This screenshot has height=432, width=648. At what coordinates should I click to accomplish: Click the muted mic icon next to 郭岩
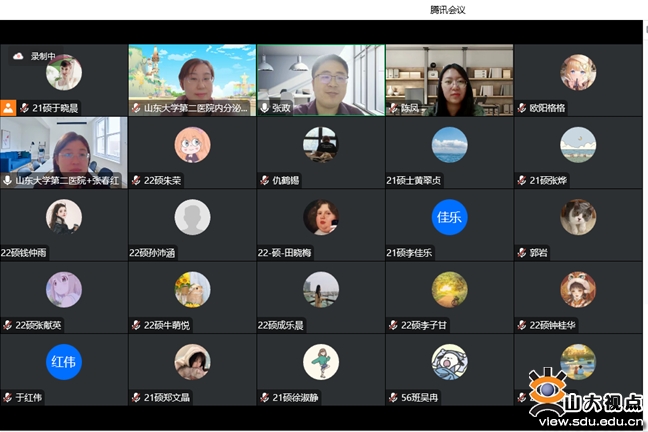point(521,253)
